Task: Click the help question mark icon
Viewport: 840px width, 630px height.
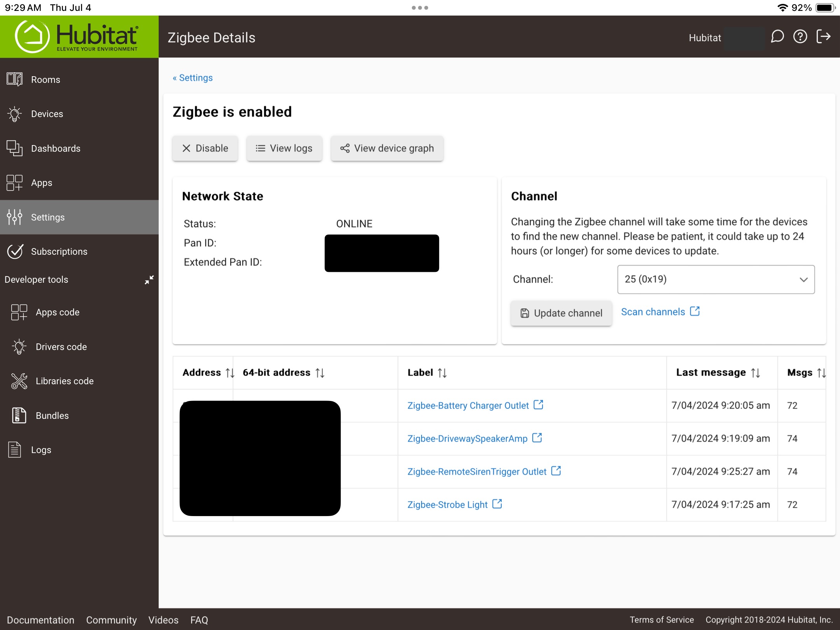Action: [x=800, y=37]
